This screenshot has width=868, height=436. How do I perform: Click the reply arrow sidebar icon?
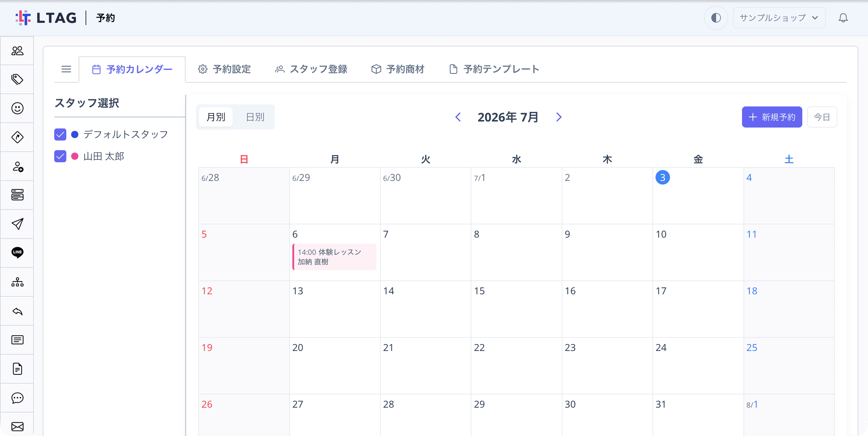click(17, 311)
